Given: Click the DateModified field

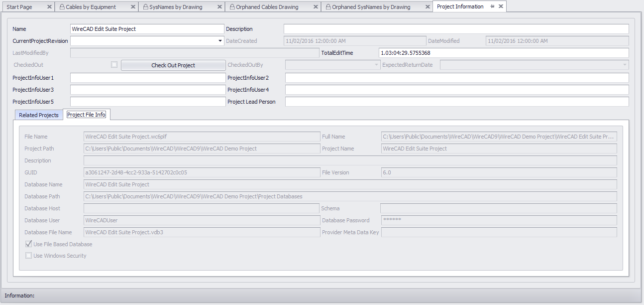Looking at the screenshot, I should [x=557, y=41].
